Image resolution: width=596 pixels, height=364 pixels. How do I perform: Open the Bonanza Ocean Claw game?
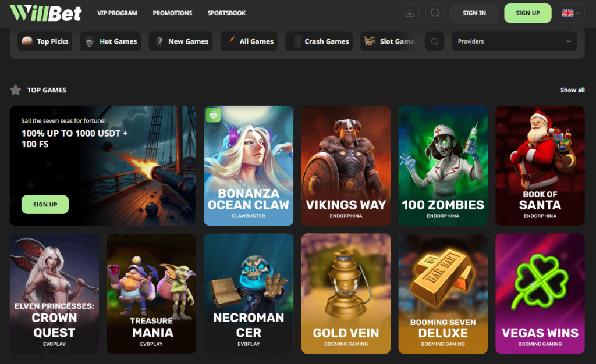coord(249,166)
